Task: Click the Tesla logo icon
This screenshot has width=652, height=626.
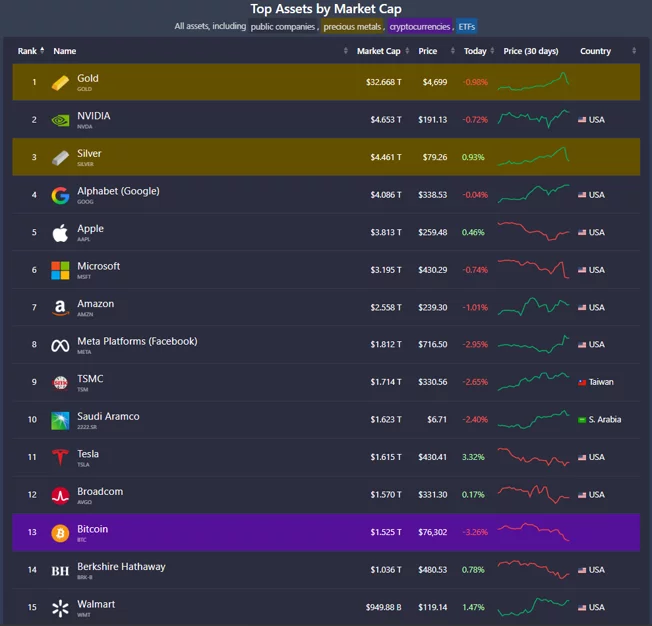Action: pyautogui.click(x=60, y=457)
